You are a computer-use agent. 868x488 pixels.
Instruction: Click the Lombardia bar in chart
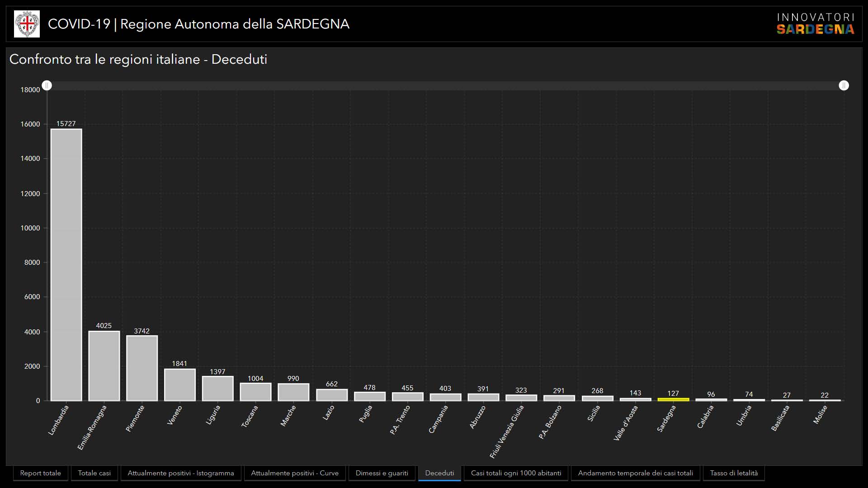coord(66,265)
